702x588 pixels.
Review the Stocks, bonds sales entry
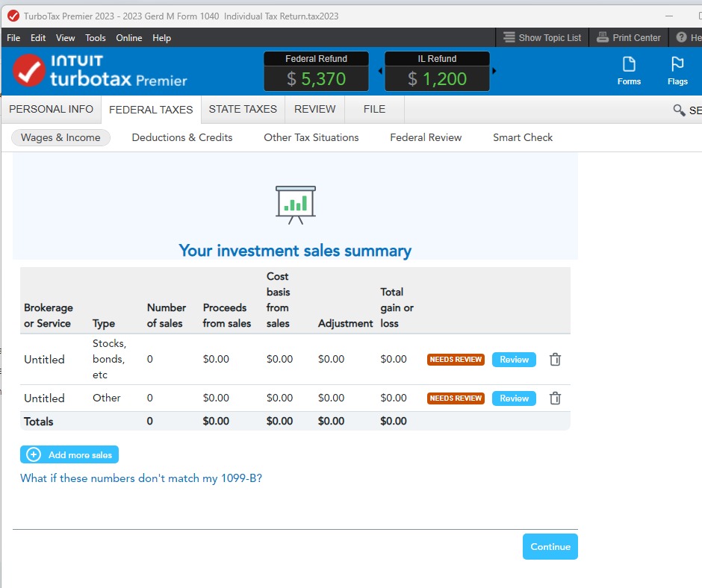pyautogui.click(x=514, y=360)
